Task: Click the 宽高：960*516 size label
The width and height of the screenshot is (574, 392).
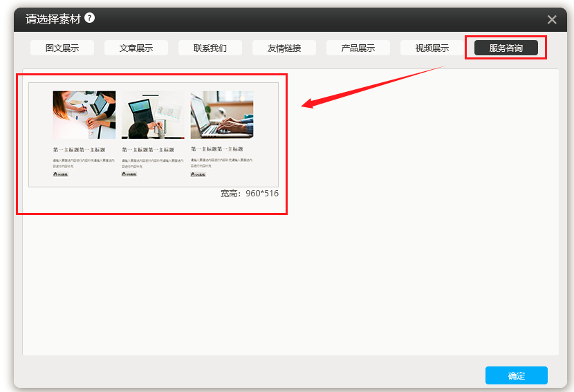Action: (249, 194)
